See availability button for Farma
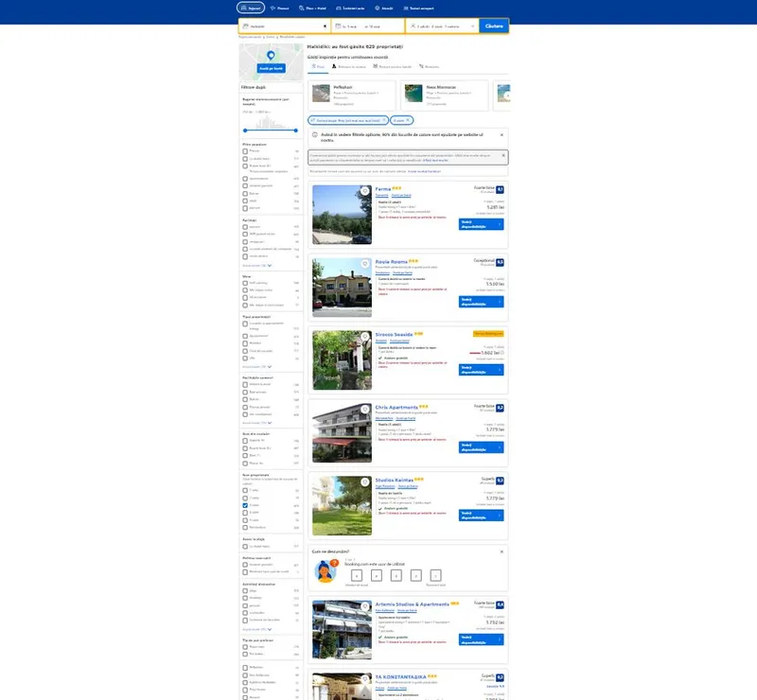The height and width of the screenshot is (700, 757). (481, 224)
